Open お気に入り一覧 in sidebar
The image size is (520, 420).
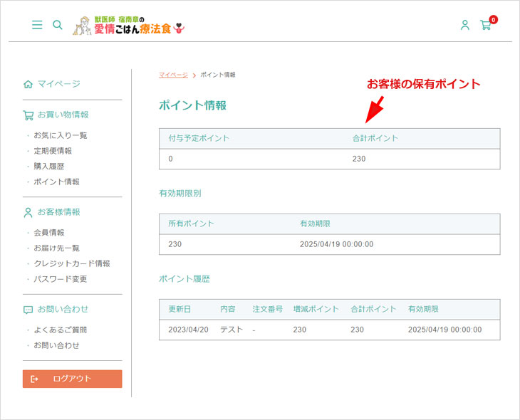click(x=61, y=135)
